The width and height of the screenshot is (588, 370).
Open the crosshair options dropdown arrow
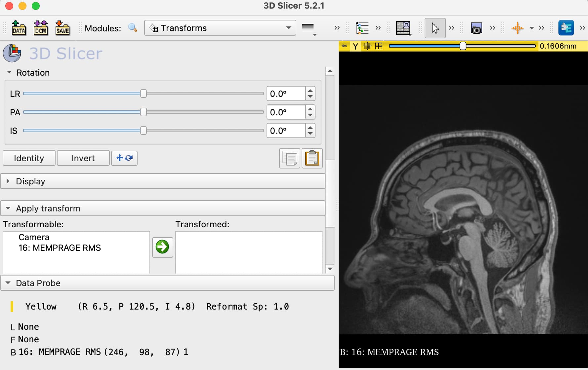[x=531, y=28]
